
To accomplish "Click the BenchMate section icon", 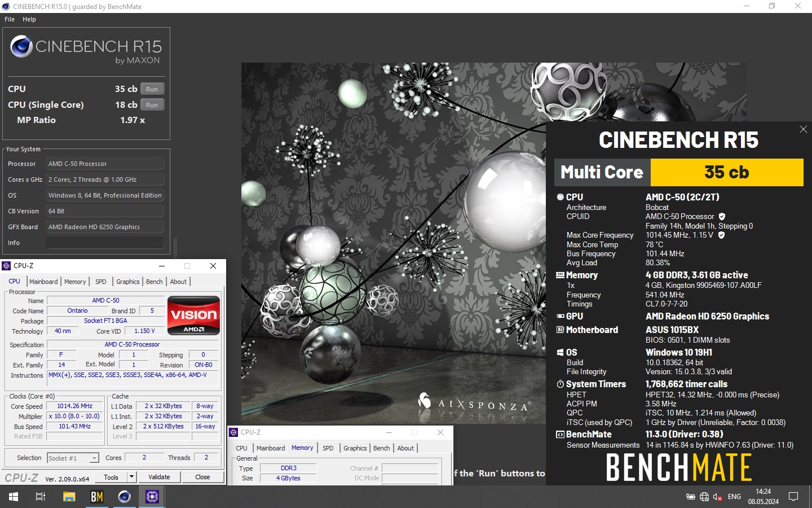I will 560,435.
